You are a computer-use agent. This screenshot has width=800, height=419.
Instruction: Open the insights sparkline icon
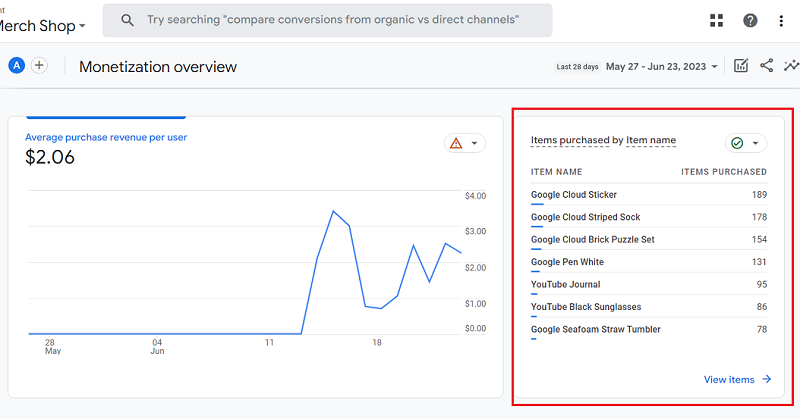click(791, 66)
